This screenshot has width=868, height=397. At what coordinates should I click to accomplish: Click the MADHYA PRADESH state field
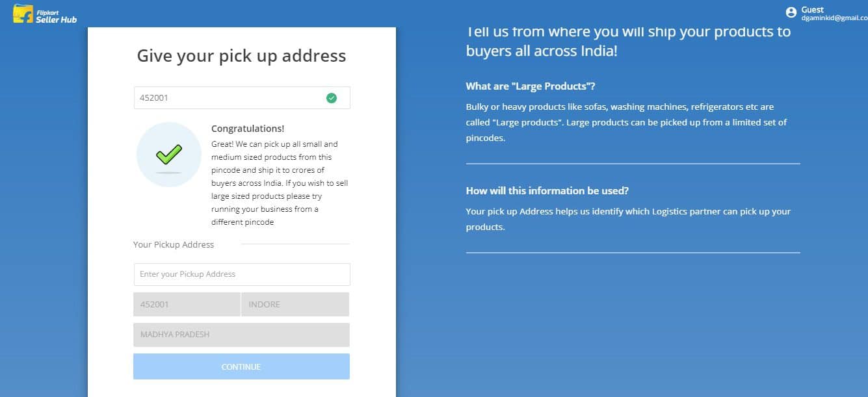242,335
